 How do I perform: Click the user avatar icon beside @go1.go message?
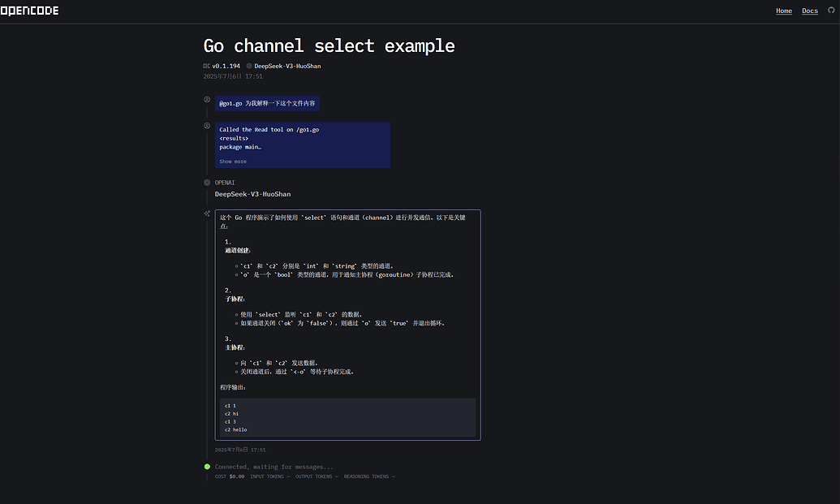(x=207, y=100)
